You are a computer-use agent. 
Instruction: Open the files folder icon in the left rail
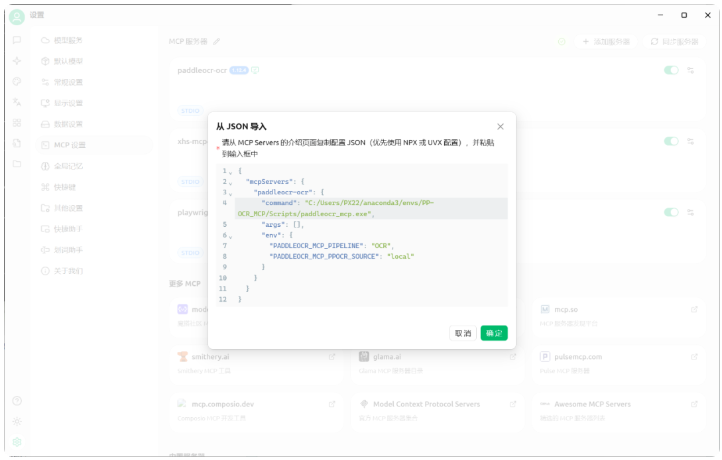17,164
